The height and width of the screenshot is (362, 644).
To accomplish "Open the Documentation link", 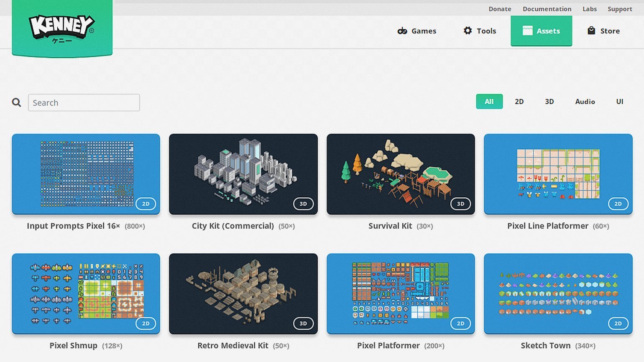I will 547,9.
